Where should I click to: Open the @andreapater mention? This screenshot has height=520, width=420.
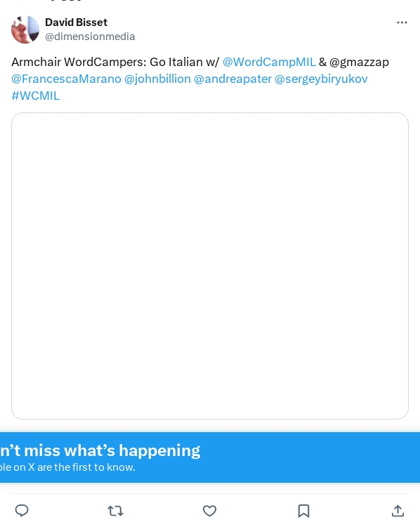pyautogui.click(x=232, y=79)
